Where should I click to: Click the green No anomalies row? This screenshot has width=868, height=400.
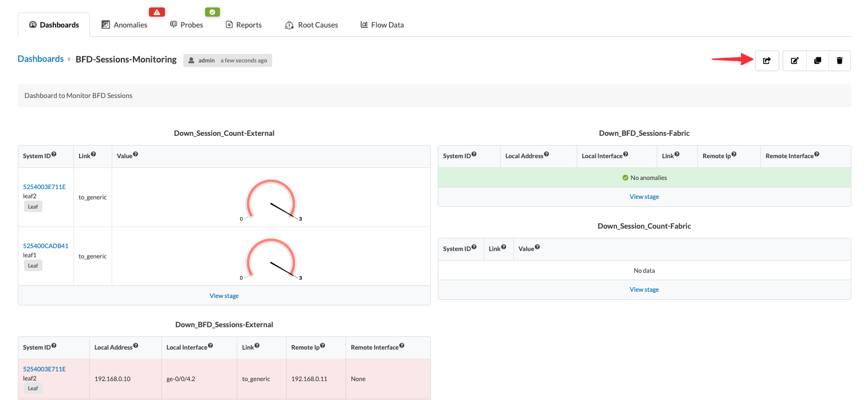(x=644, y=178)
